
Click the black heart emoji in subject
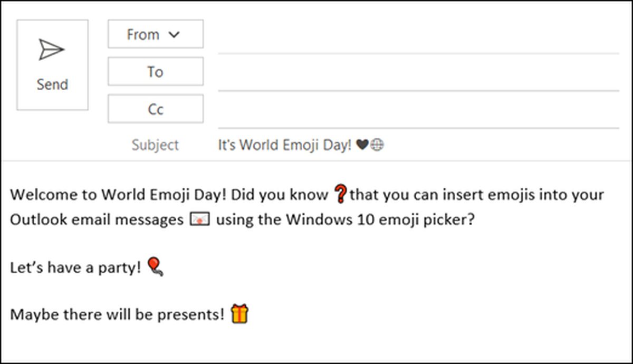pyautogui.click(x=362, y=145)
